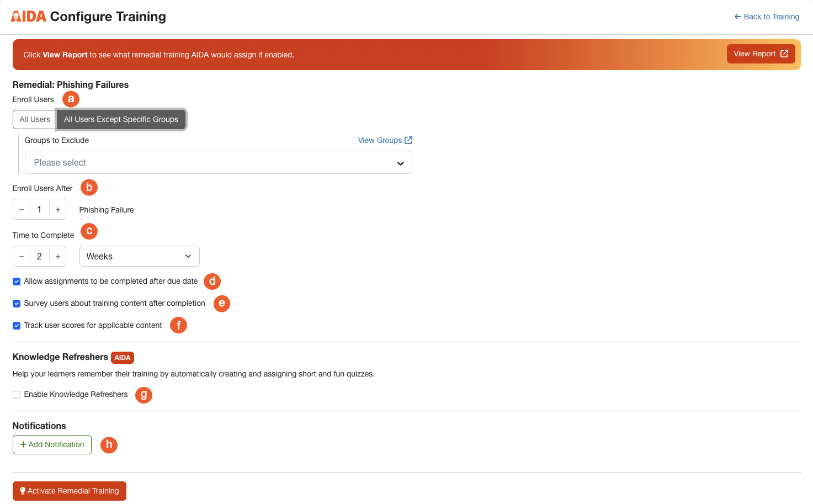Click the plus icon inside Add Notification
Viewport: 813px width, 504px height.
click(23, 444)
